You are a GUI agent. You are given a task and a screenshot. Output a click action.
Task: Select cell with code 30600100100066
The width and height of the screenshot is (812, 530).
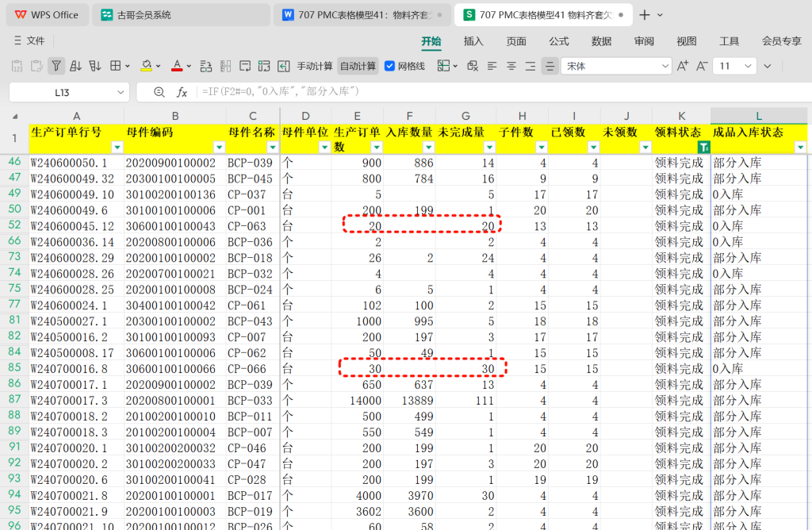175,369
